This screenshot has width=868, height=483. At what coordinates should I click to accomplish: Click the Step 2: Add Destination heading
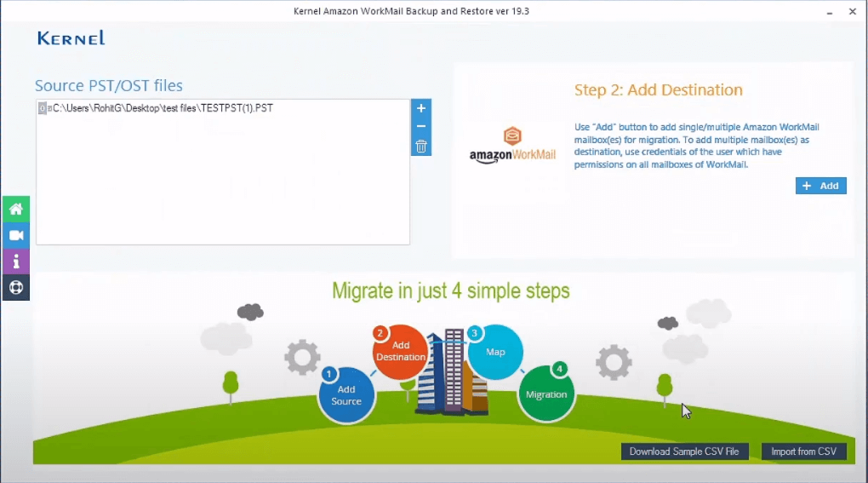(658, 89)
